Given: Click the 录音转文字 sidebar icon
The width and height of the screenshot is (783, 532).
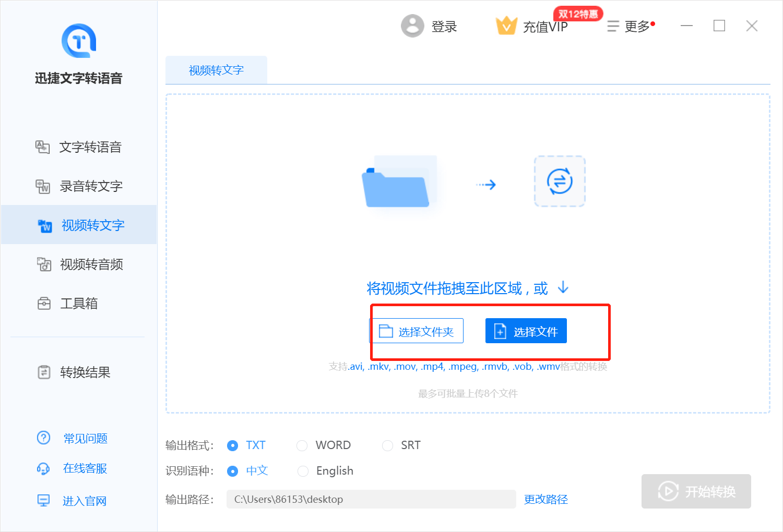Looking at the screenshot, I should (42, 186).
